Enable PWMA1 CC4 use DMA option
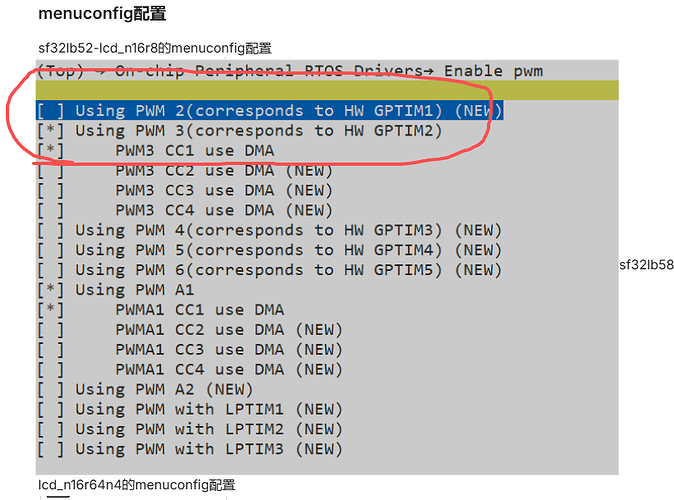 [x=51, y=370]
